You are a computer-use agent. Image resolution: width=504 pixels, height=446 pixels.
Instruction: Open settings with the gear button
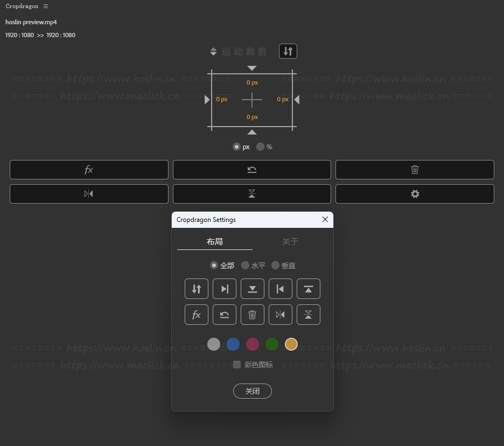pos(415,194)
